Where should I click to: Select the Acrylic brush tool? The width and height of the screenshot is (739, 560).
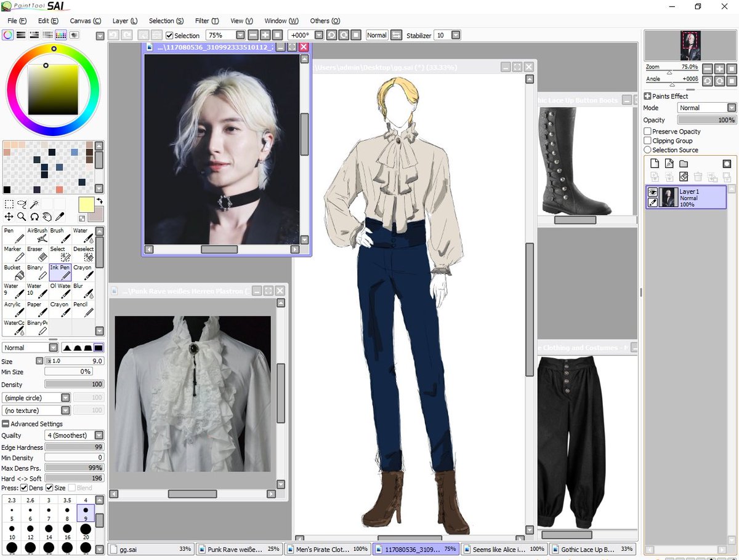click(x=14, y=309)
